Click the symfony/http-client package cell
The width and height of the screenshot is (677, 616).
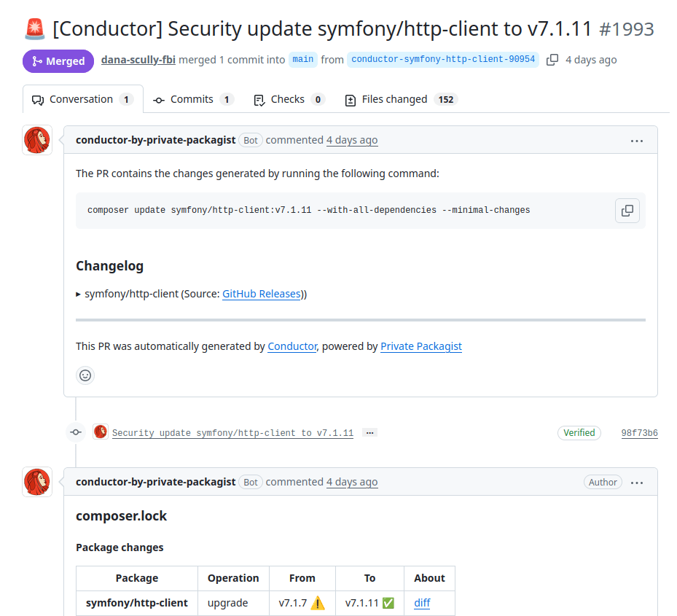(137, 603)
